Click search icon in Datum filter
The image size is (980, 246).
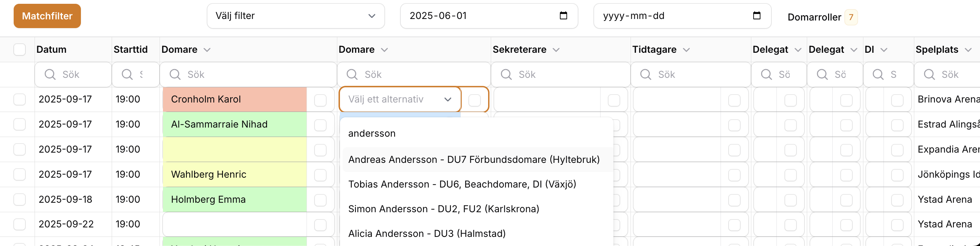click(50, 74)
